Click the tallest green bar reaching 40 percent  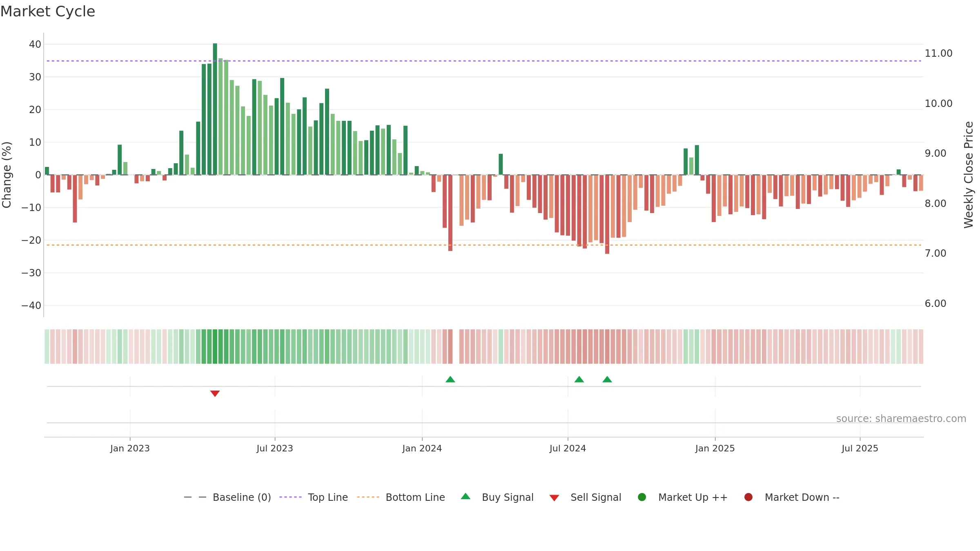point(215,109)
